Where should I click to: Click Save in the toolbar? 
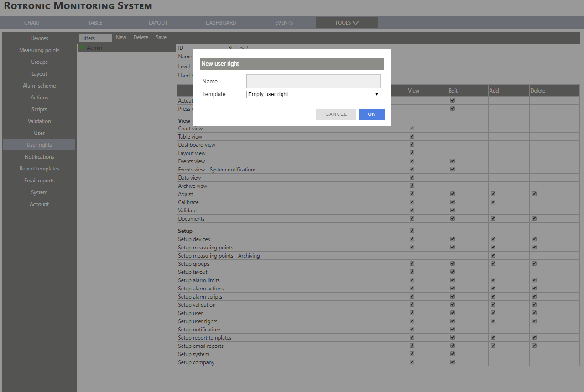[161, 37]
